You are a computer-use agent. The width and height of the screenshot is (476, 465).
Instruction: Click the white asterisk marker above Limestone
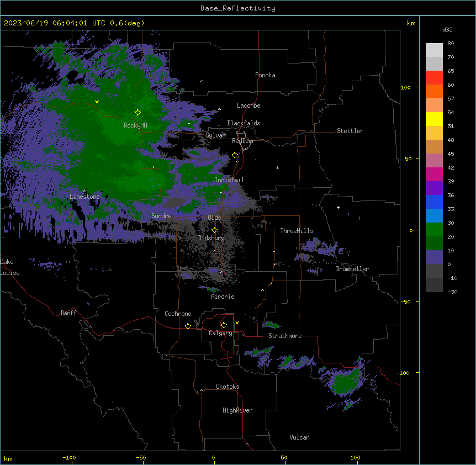[84, 191]
